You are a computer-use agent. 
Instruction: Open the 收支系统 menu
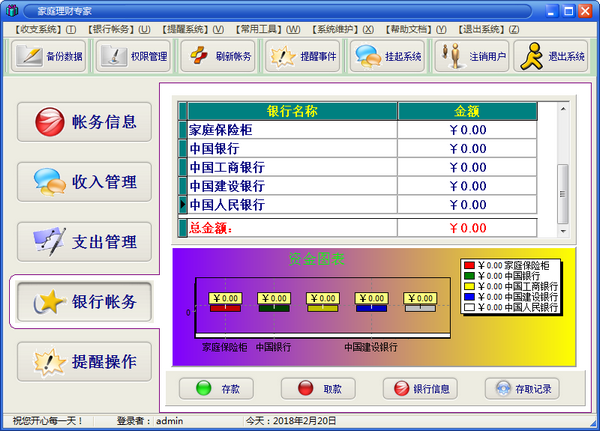[x=46, y=30]
